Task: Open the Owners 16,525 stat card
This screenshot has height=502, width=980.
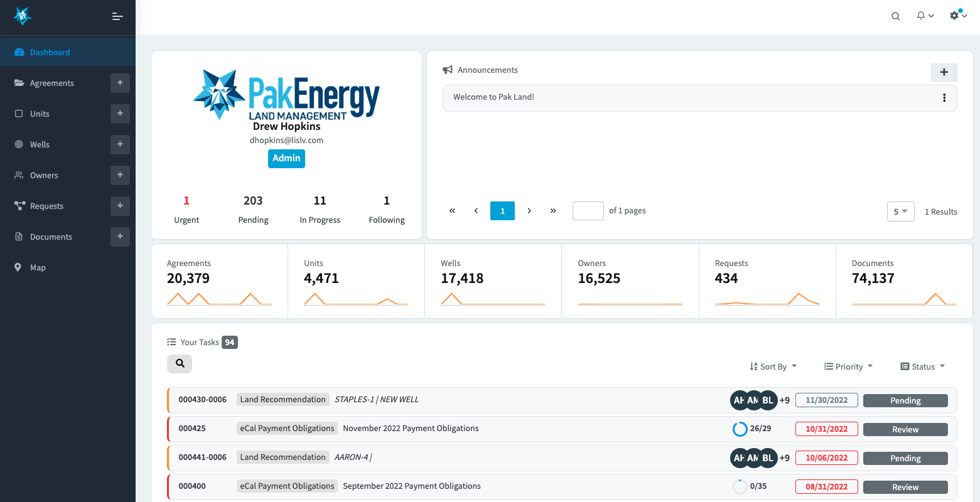Action: click(x=630, y=281)
